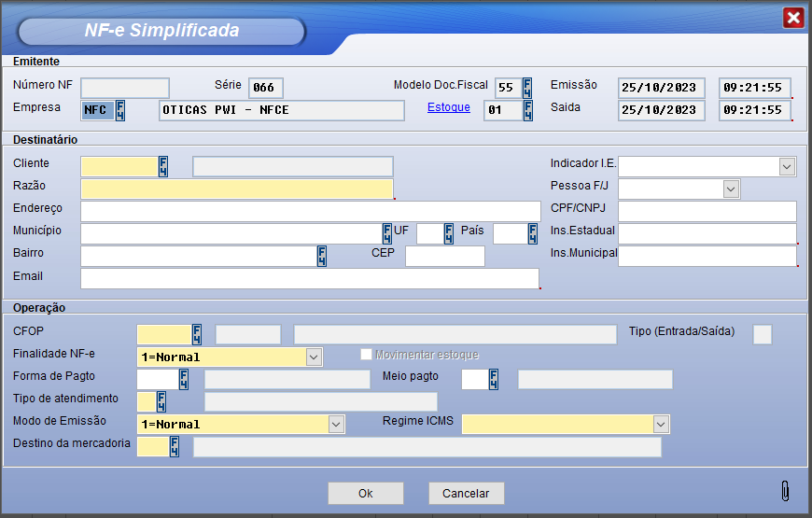Click the CFOP F4 lookup icon
This screenshot has width=812, height=518.
pos(197,334)
